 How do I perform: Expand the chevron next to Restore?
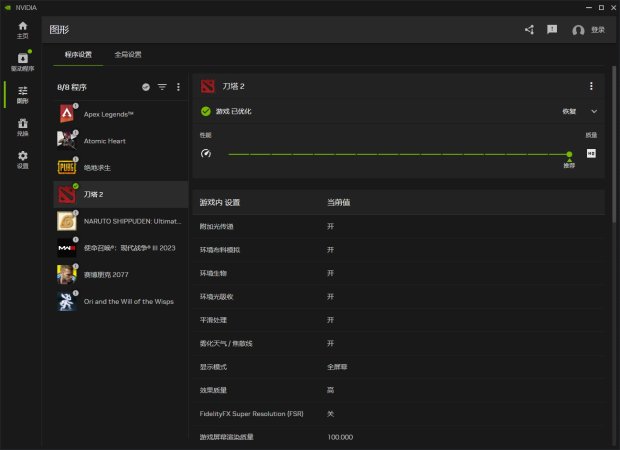click(x=594, y=112)
